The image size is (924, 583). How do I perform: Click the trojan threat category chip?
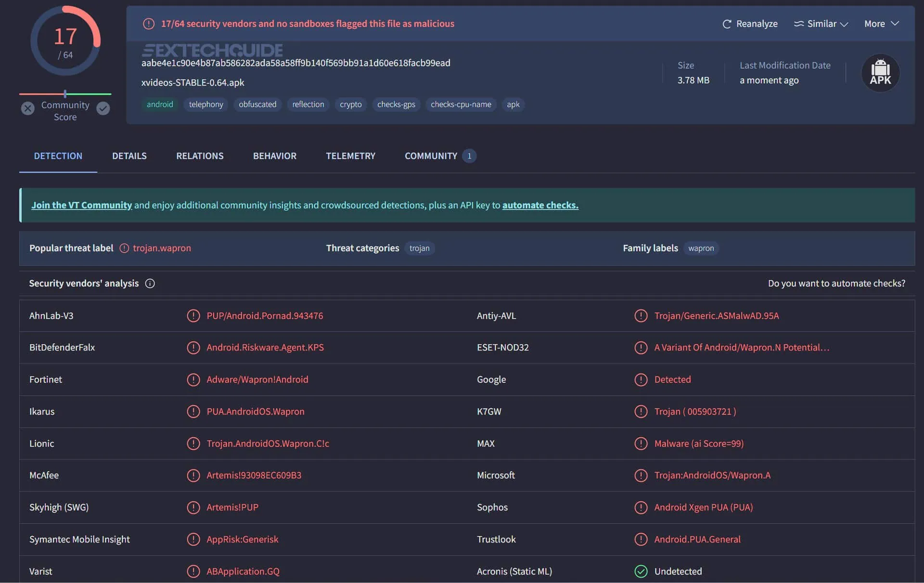tap(419, 248)
